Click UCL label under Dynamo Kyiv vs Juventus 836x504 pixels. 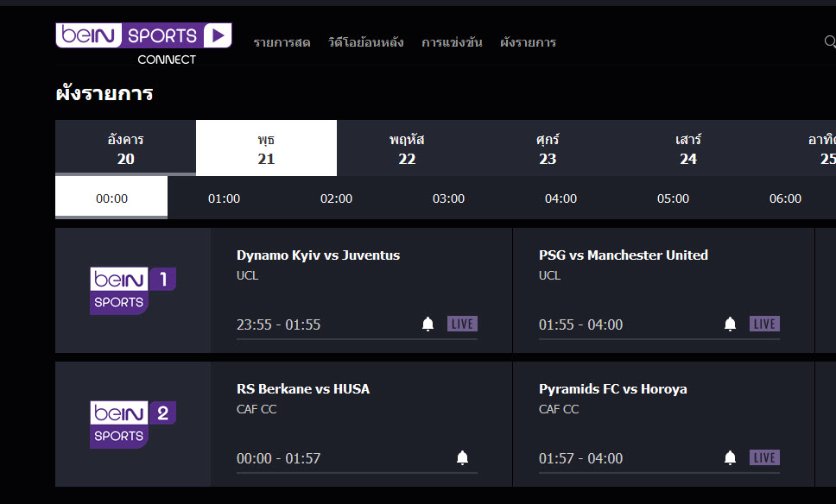tap(247, 275)
